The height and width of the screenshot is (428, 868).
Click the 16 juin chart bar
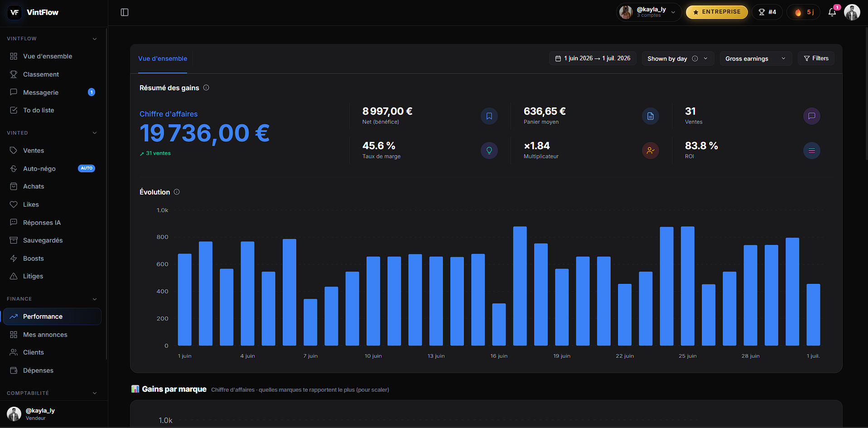pyautogui.click(x=499, y=325)
